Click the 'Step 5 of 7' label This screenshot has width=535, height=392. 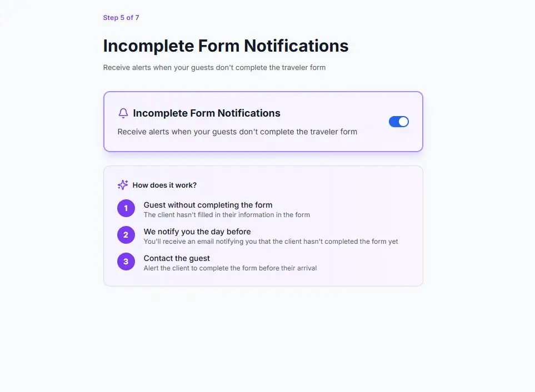click(x=121, y=17)
